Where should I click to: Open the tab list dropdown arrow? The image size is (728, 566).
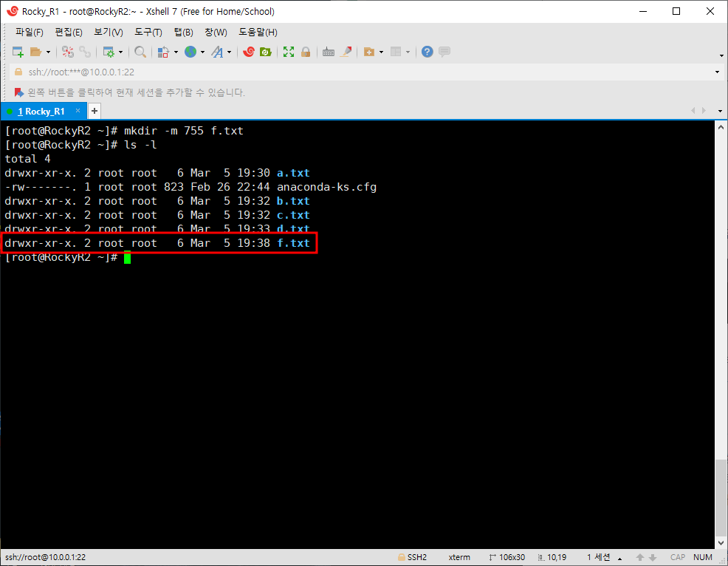[720, 111]
